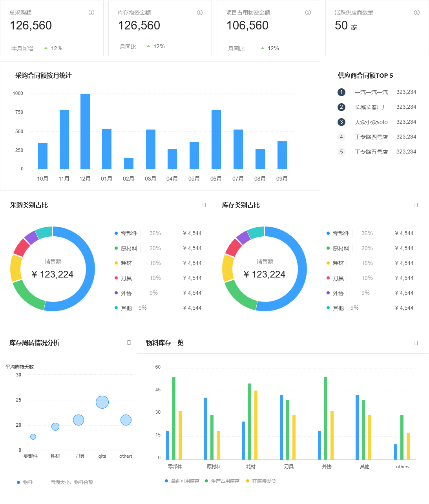Click the info icon on 库存物资金额 card

200,13
